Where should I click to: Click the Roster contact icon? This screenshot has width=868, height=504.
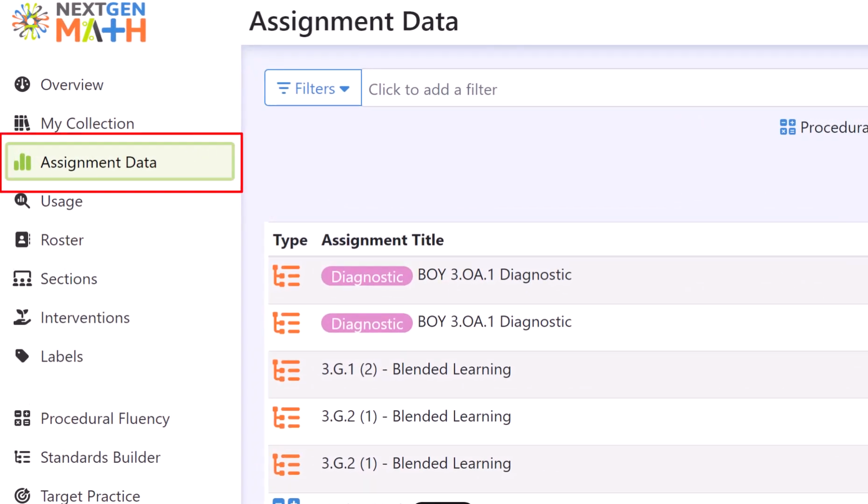pyautogui.click(x=22, y=240)
